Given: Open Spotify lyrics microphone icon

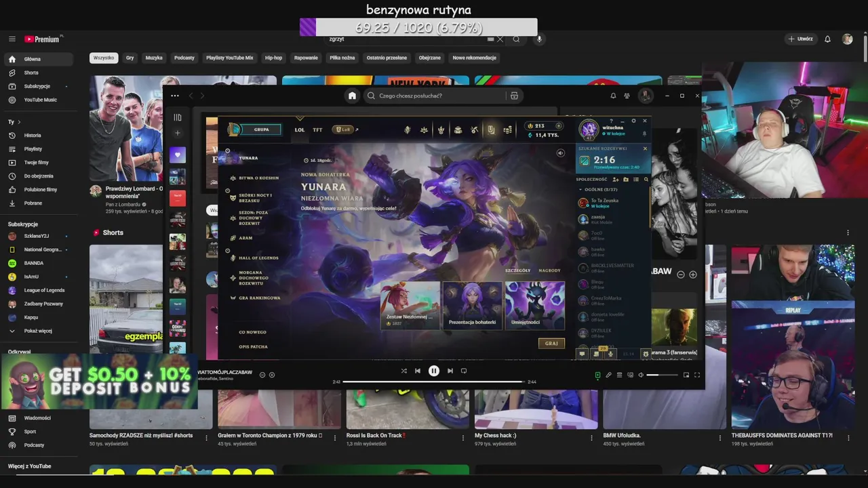Looking at the screenshot, I should click(608, 375).
